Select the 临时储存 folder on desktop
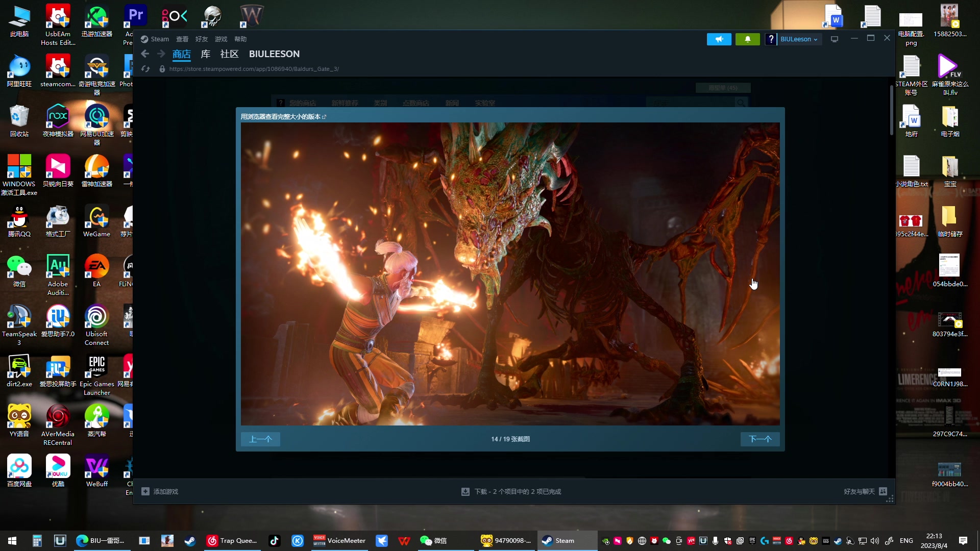980x551 pixels. pos(950,221)
